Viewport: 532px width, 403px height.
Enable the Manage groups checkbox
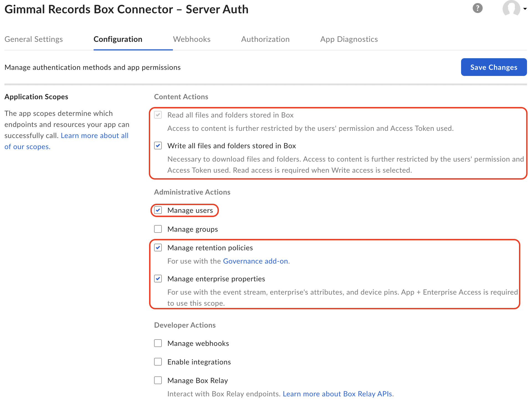(x=158, y=229)
